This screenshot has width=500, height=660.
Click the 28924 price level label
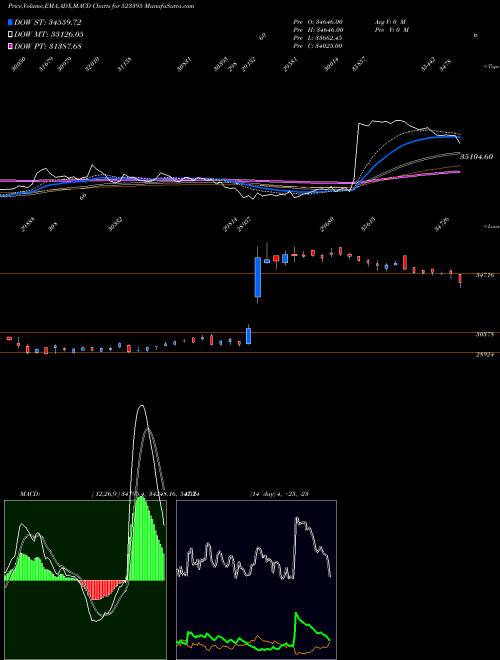pos(484,355)
